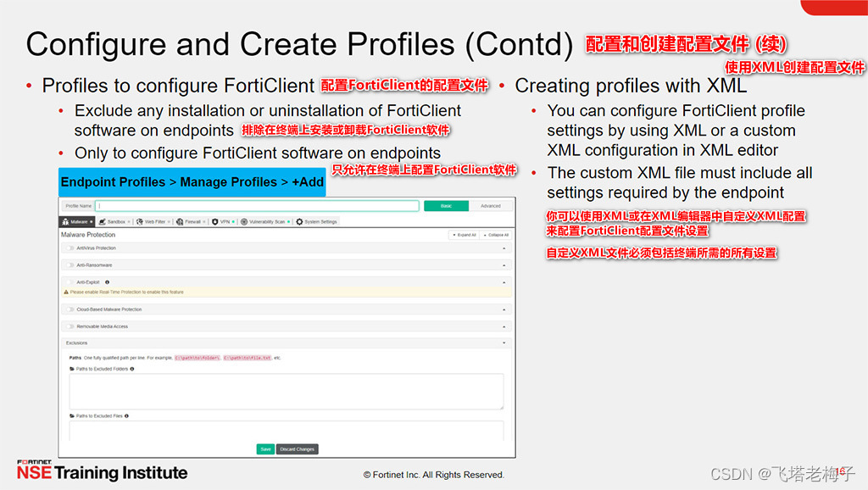Viewport: 868px width, 490px height.
Task: Select the Basic view button
Action: point(446,206)
